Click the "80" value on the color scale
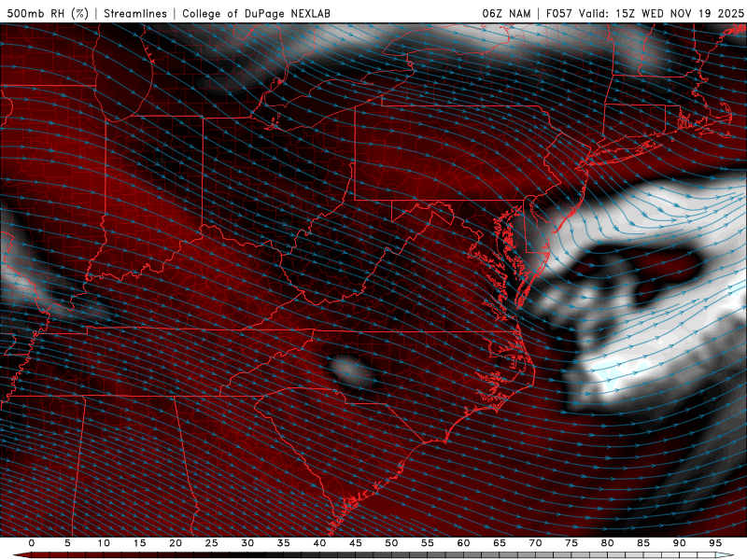 (607, 543)
